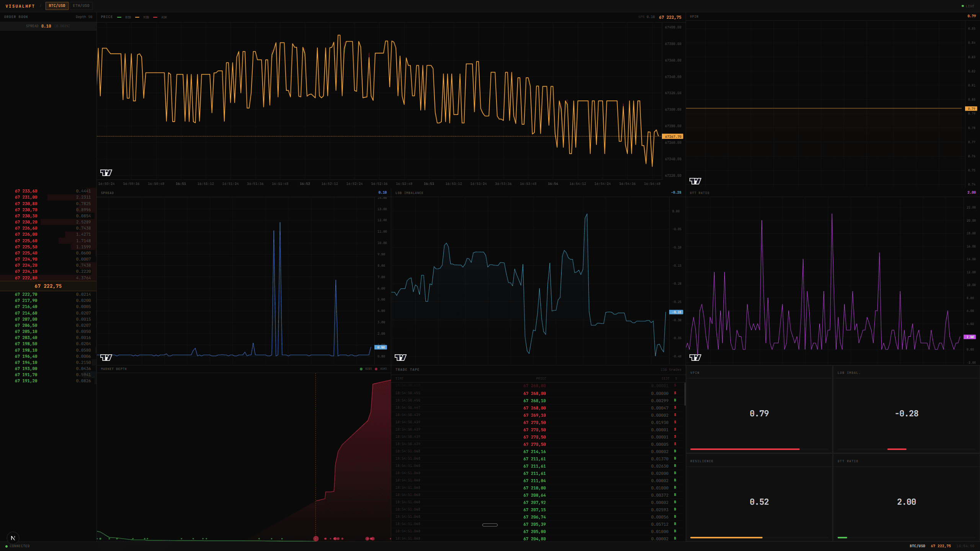Select bid level 67 222,70 in order book

point(48,294)
